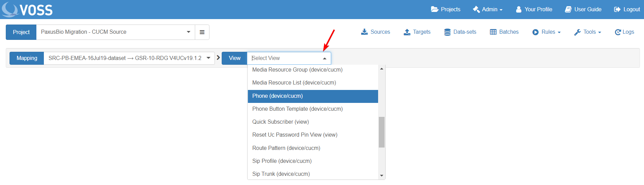Open the Sources page
Screen dimensions: 644x185
pyautogui.click(x=375, y=32)
